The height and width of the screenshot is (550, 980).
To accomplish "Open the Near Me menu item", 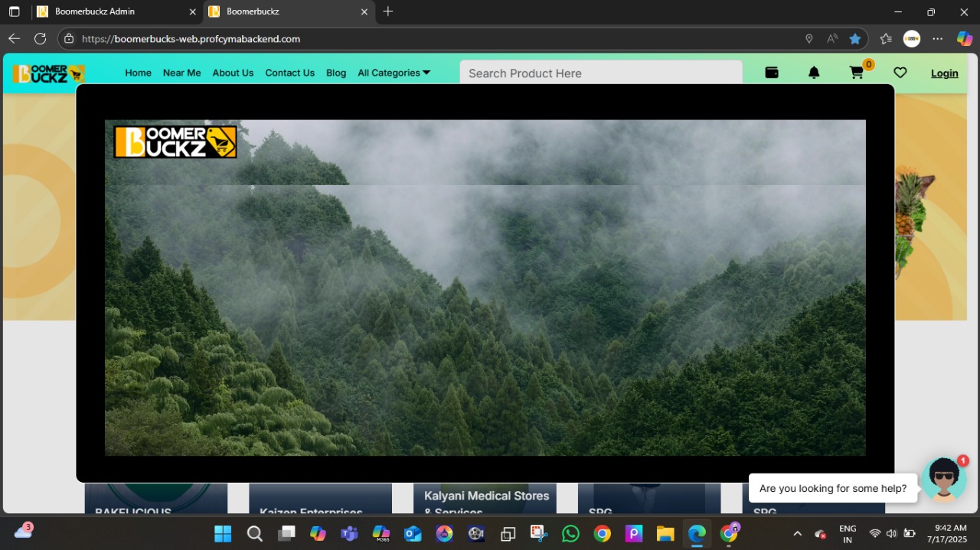I will click(x=181, y=73).
